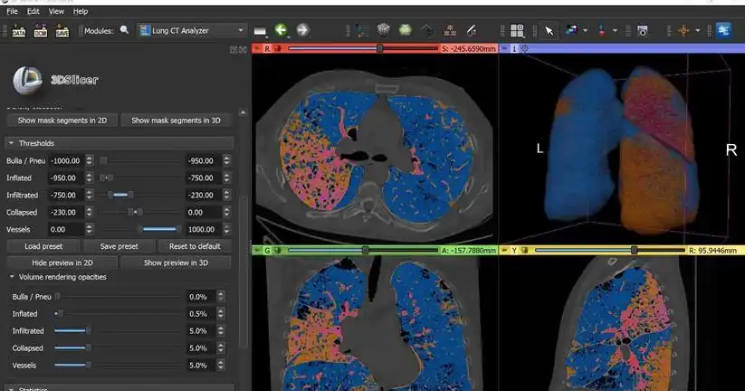Open the Volumes module cube icon
This screenshot has width=749, height=391.
tap(384, 30)
